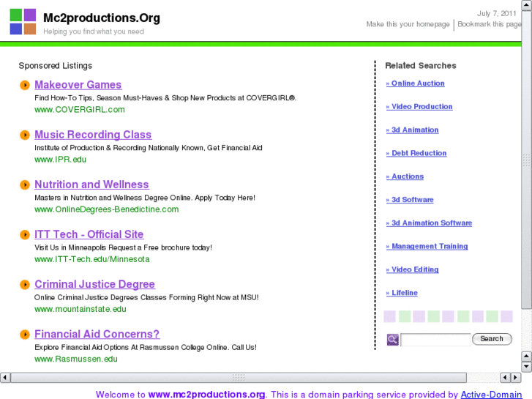Screen dimensions: 532x399
Task: Click Make this your homepage
Action: click(x=408, y=24)
